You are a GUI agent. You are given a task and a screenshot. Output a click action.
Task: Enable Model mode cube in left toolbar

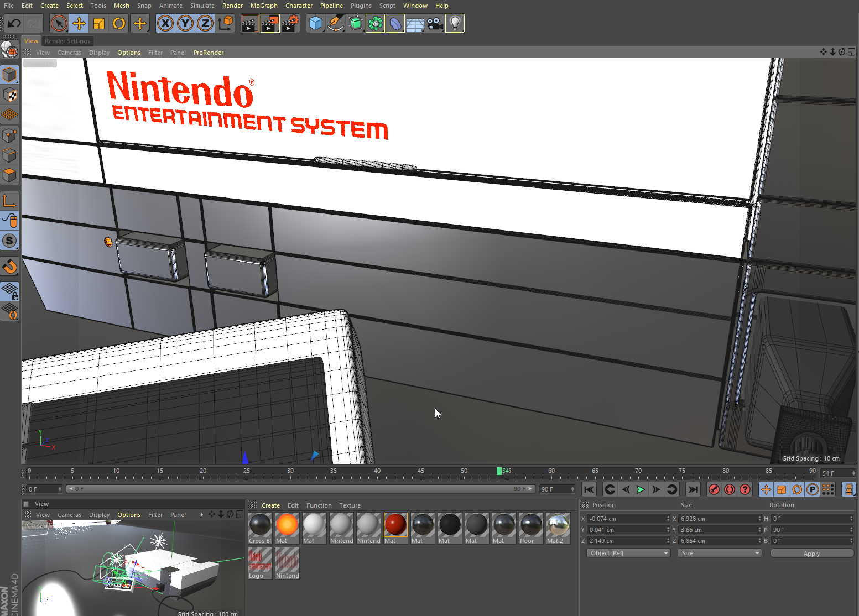click(9, 75)
